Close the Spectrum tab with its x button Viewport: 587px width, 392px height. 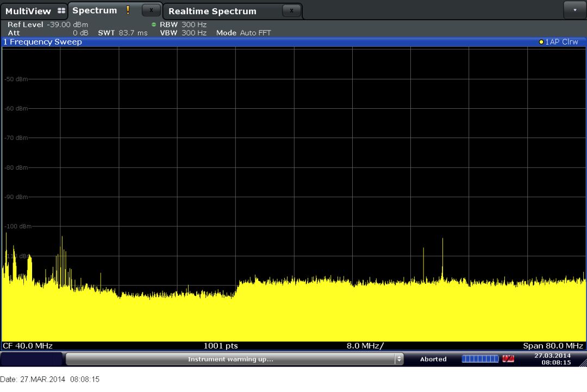[151, 10]
